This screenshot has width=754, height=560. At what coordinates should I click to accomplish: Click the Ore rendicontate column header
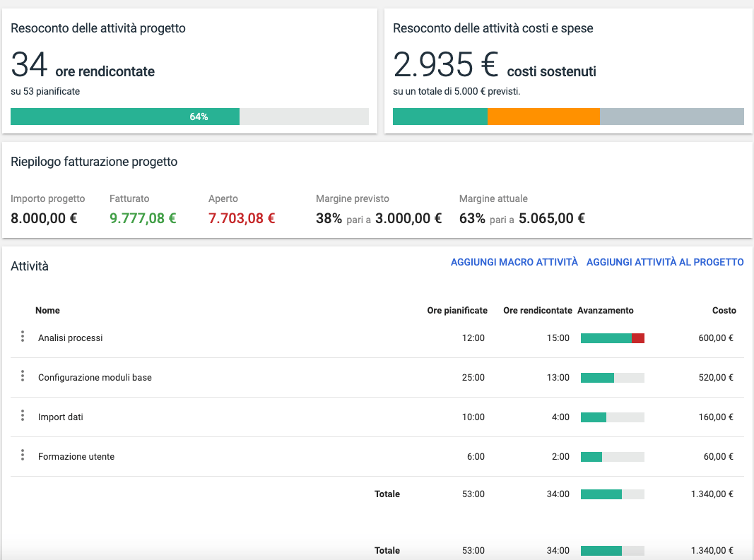pos(537,311)
